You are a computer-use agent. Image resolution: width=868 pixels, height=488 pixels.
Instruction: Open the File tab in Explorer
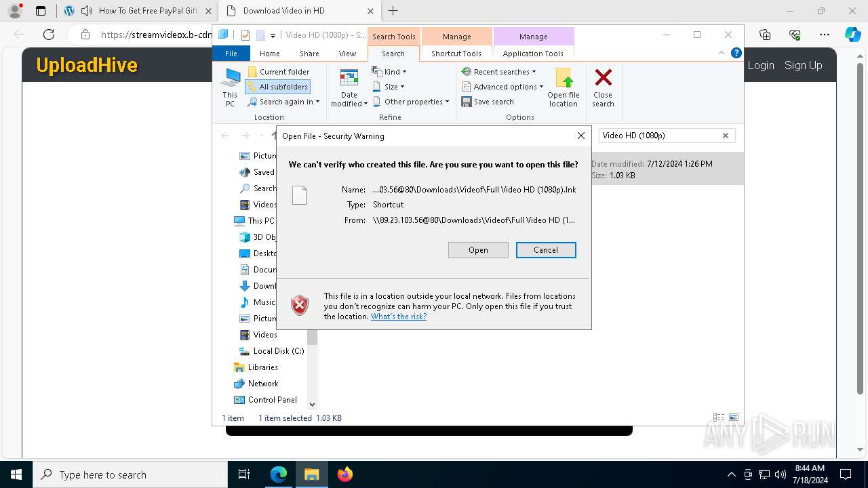pos(231,54)
